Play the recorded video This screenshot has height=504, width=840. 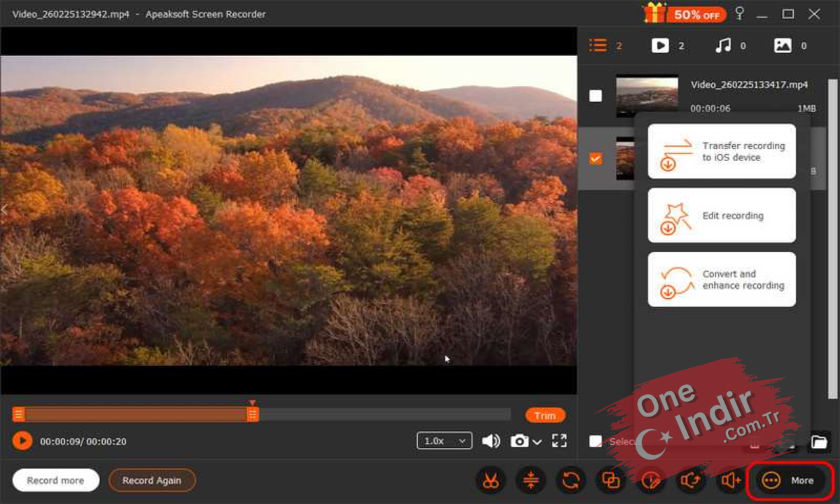click(x=22, y=441)
